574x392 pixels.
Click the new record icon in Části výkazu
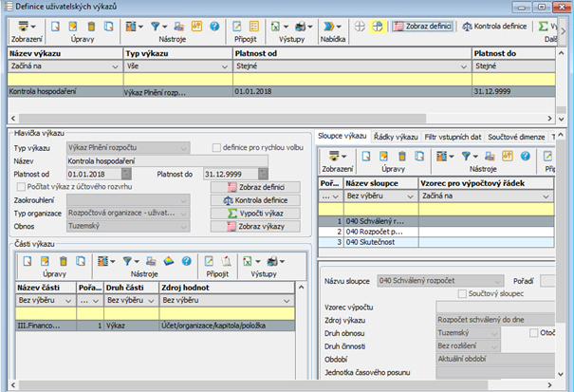28,261
